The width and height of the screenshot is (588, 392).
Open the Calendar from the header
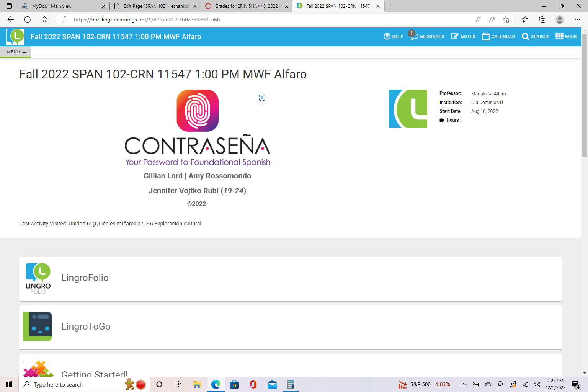[498, 36]
